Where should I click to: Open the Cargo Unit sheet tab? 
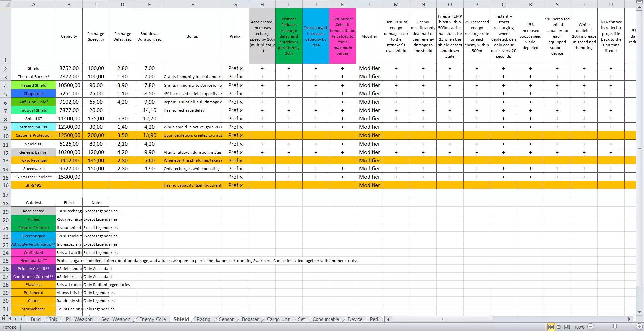click(x=278, y=319)
